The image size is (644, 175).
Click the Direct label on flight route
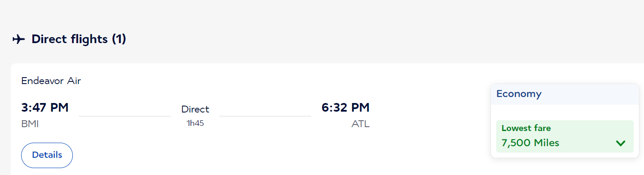195,109
